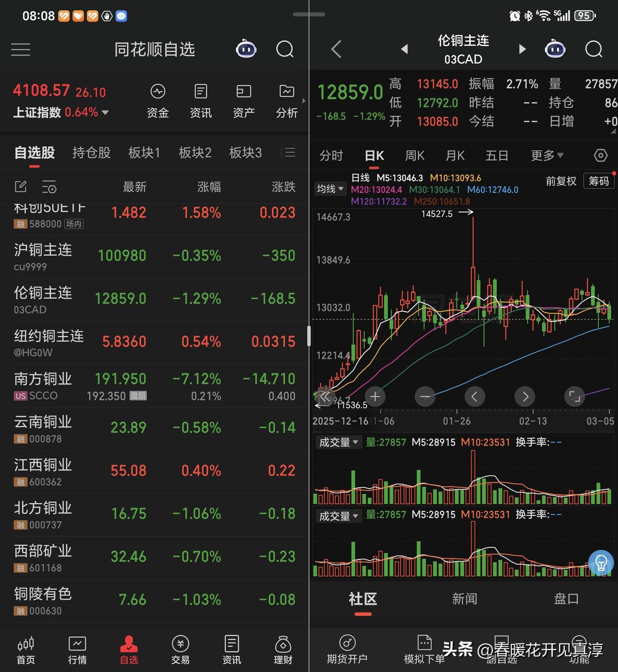
Task: Zoom out the K-line chart with the minus button
Action: point(425,397)
